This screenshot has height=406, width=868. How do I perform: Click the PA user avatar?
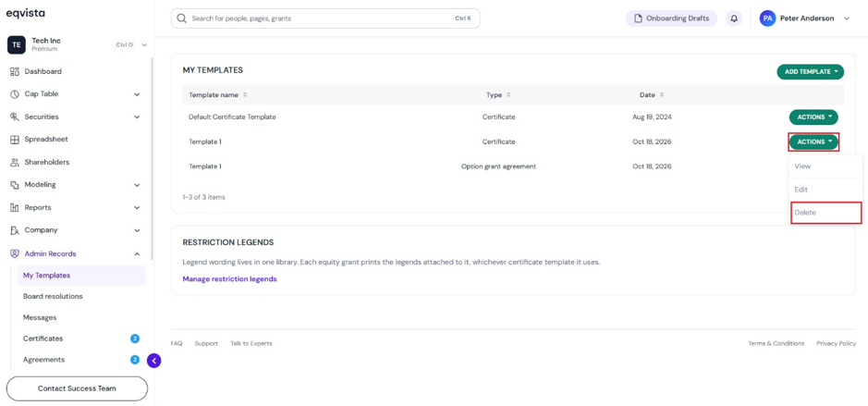pyautogui.click(x=768, y=18)
